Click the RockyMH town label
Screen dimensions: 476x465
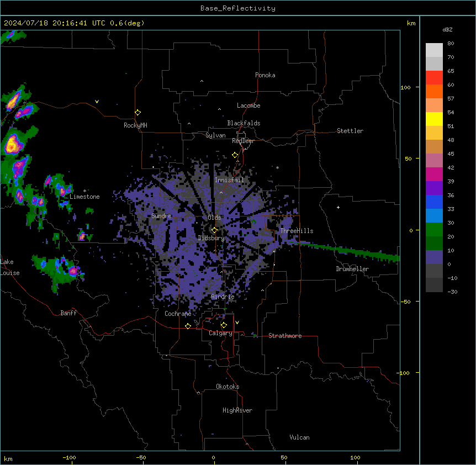point(135,125)
